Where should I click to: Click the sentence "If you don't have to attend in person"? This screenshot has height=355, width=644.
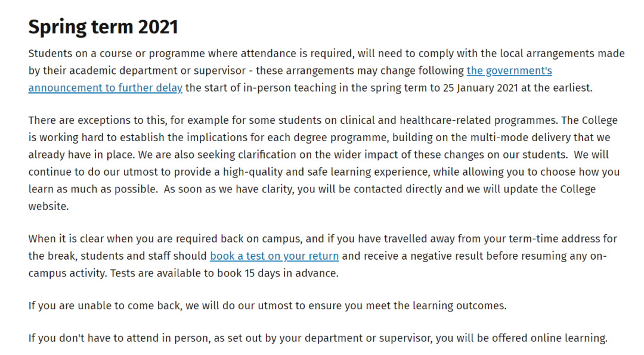point(318,338)
